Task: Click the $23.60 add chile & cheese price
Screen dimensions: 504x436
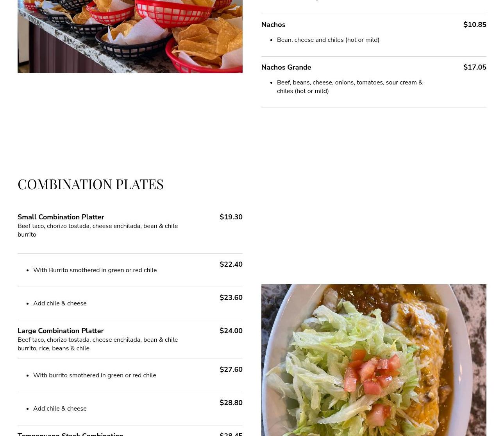Action: pos(231,298)
